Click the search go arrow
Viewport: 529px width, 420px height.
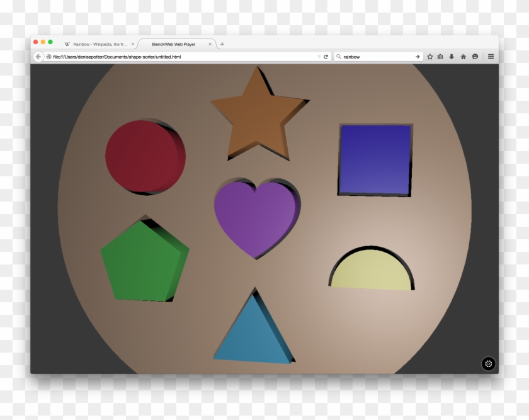click(x=418, y=56)
